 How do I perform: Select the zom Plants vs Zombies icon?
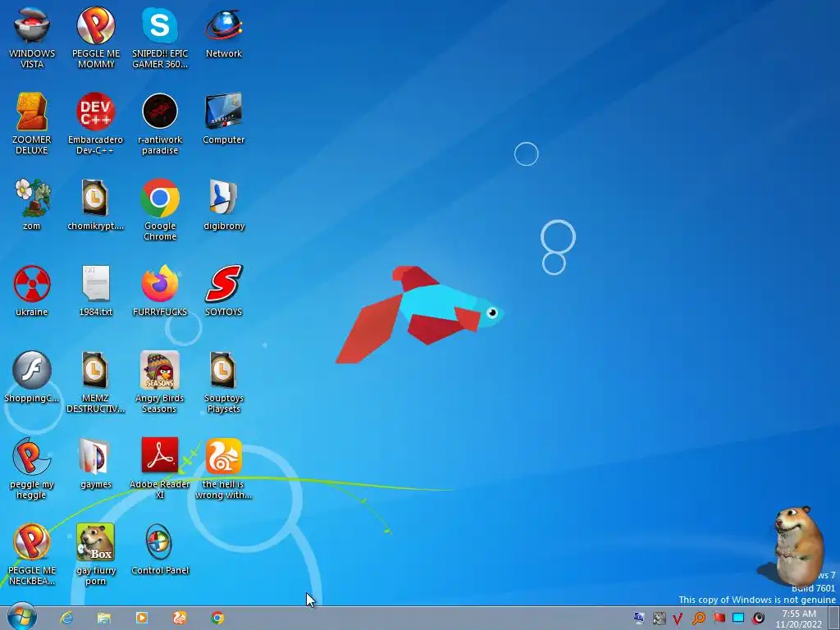tap(32, 205)
